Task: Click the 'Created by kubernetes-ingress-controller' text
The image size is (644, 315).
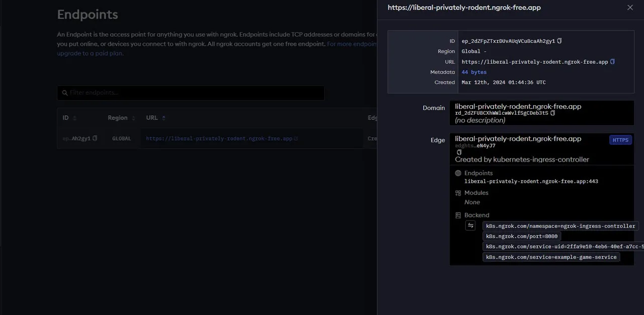Action: coord(522,160)
